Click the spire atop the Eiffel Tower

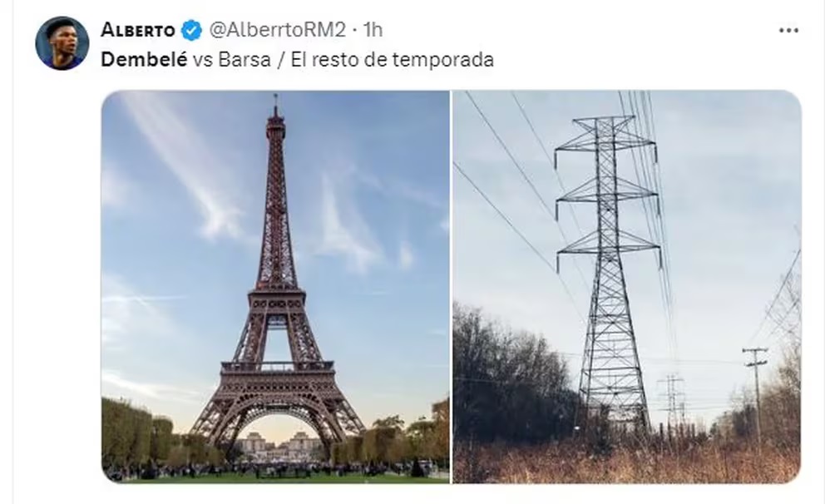point(275,106)
